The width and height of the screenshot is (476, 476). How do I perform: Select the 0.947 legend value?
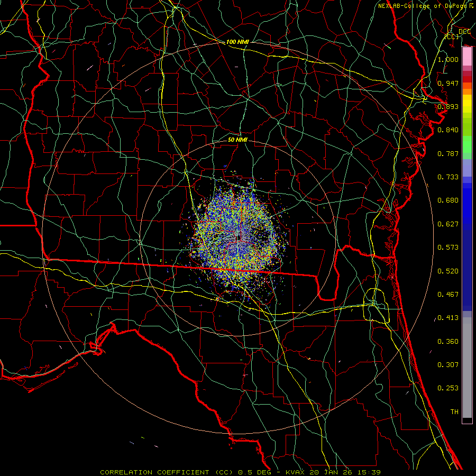[448, 83]
